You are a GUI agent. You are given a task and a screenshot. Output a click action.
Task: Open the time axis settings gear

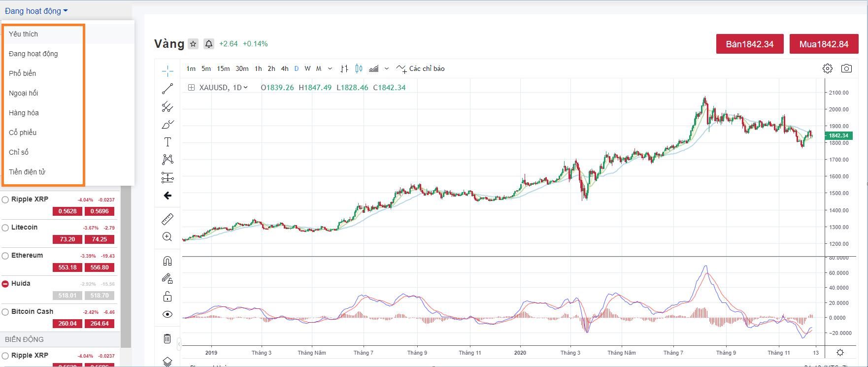[x=840, y=352]
